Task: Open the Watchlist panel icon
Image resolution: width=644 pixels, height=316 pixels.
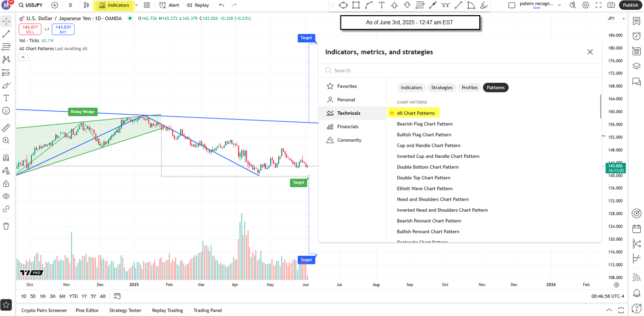Action: 636,21
